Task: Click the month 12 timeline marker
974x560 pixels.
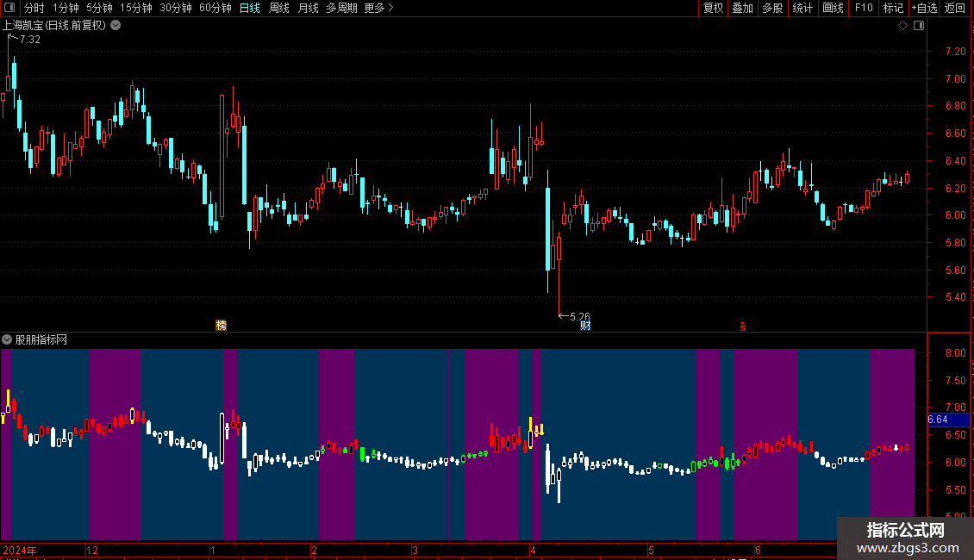Action: click(92, 550)
